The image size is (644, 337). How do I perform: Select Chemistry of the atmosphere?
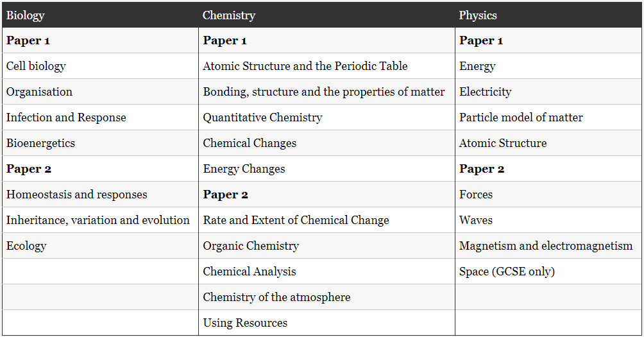pyautogui.click(x=277, y=297)
